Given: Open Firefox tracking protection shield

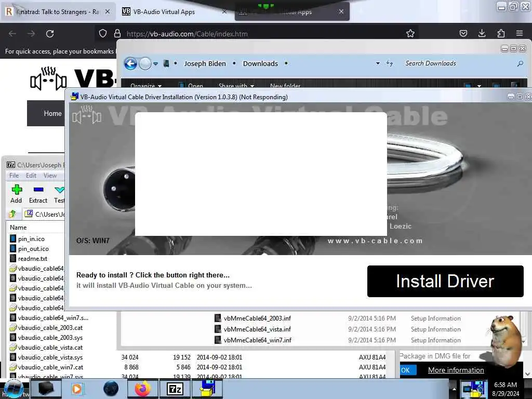Looking at the screenshot, I should click(103, 33).
